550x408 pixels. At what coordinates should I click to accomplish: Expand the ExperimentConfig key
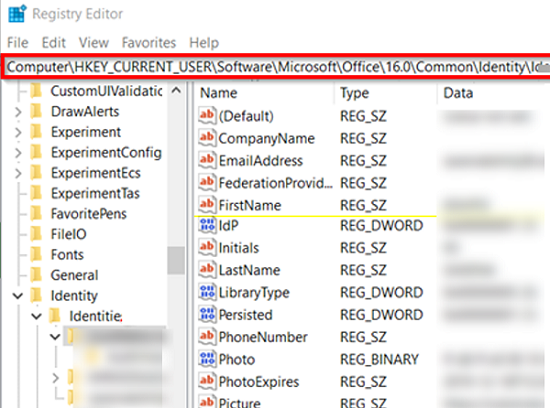click(x=18, y=153)
